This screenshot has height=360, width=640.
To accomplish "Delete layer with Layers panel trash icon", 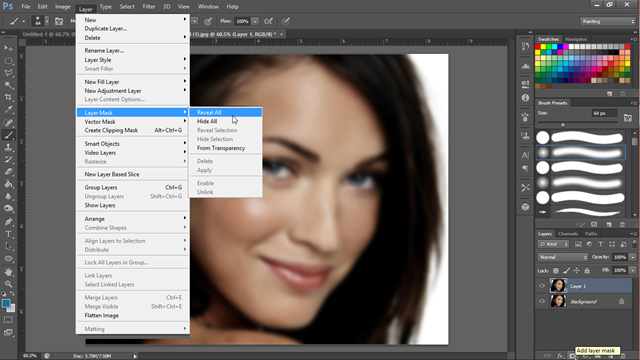I will (623, 356).
